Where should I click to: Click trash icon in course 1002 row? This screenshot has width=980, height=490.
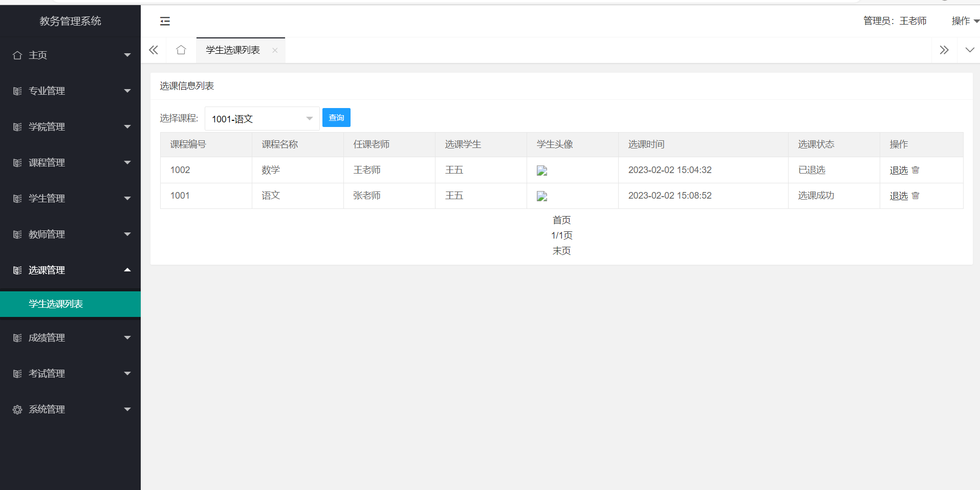916,170
